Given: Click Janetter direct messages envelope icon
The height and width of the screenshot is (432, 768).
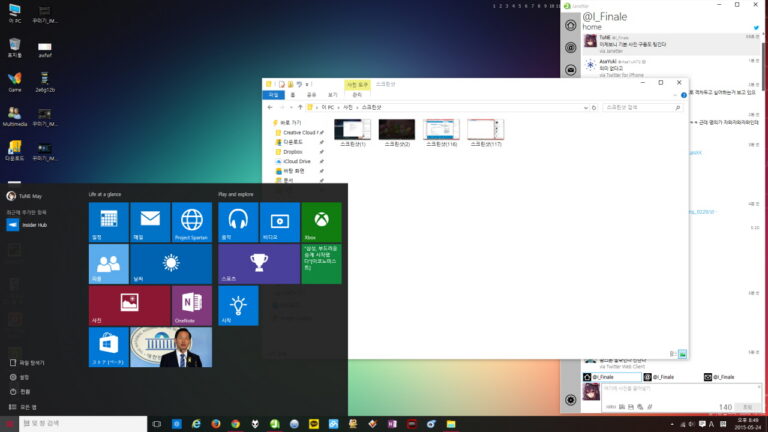Looking at the screenshot, I should (571, 70).
